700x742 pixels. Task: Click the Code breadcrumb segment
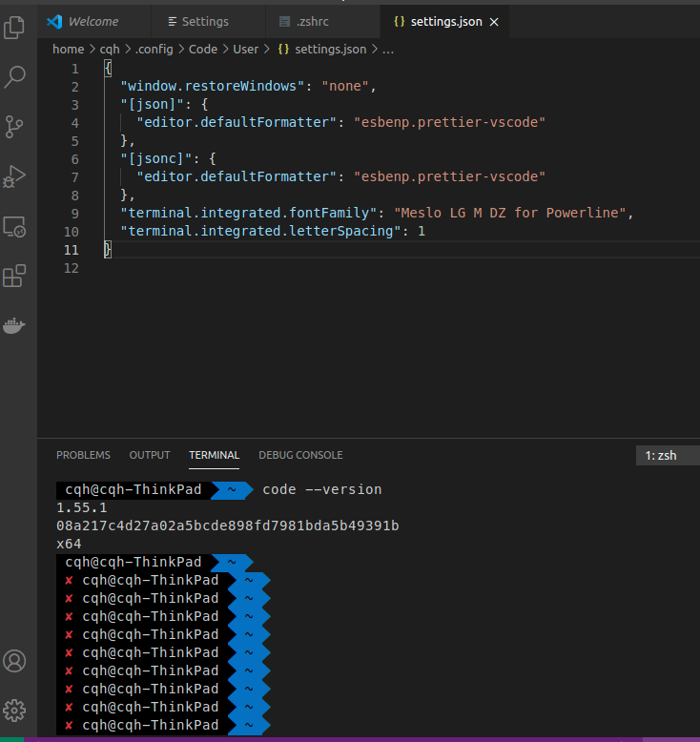(203, 50)
